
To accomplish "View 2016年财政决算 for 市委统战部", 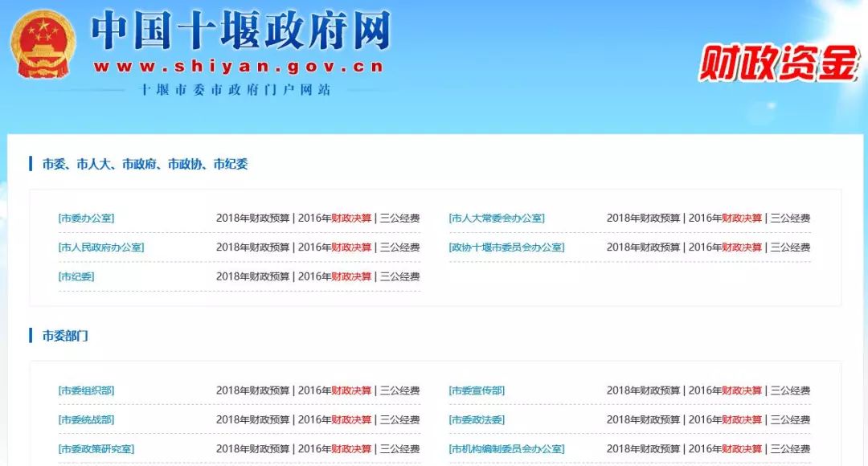I will tap(335, 420).
